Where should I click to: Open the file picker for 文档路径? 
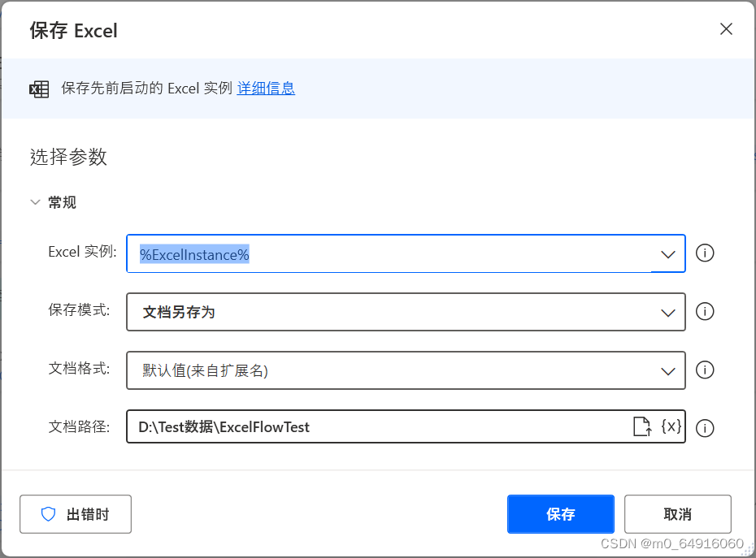(x=641, y=426)
